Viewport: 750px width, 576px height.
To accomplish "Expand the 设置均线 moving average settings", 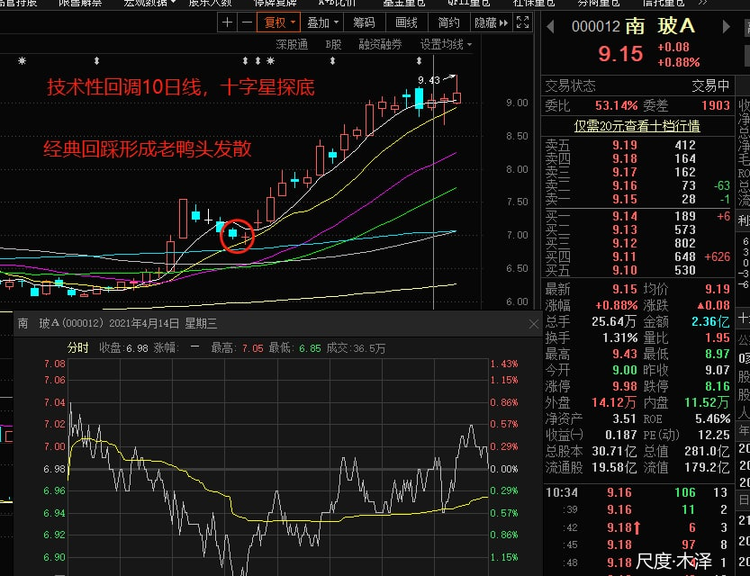I will [x=446, y=44].
